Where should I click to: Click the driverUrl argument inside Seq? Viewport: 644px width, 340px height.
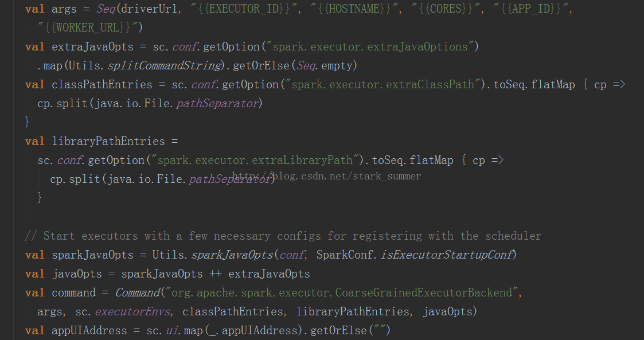(149, 9)
